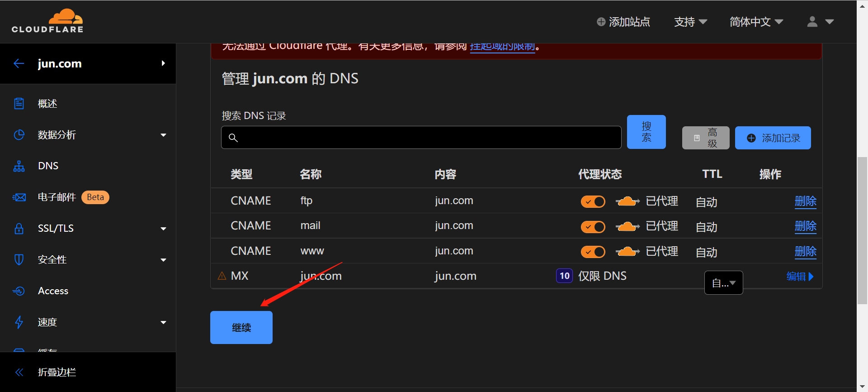The width and height of the screenshot is (868, 392).
Task: Open the MX record TTL dropdown
Action: pos(724,283)
